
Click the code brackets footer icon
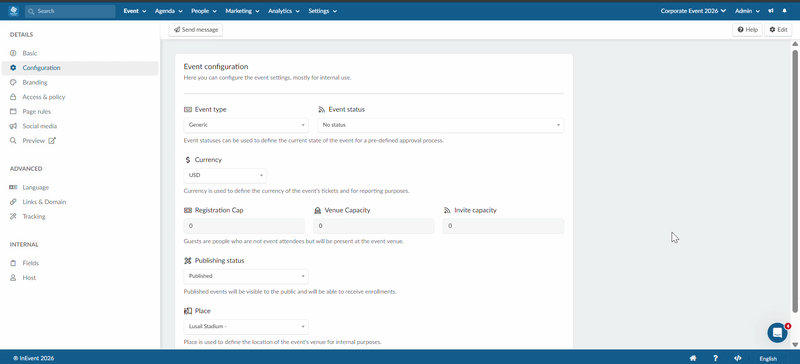(x=738, y=358)
